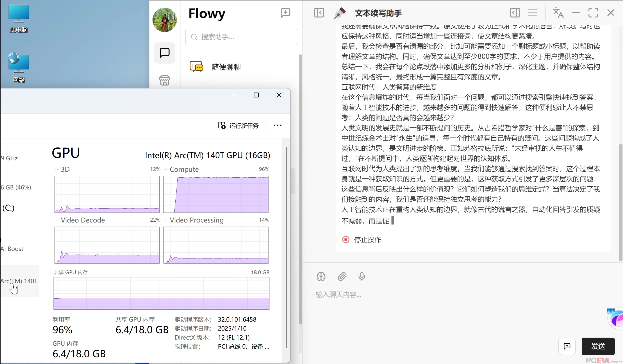Click the Flowy user avatar picture
This screenshot has height=364, width=623.
point(164,20)
